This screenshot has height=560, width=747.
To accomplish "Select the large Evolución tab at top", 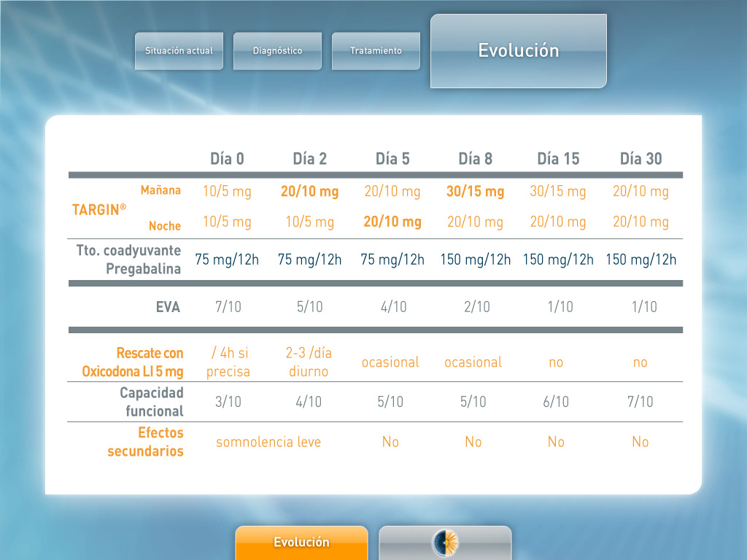I will pyautogui.click(x=518, y=51).
